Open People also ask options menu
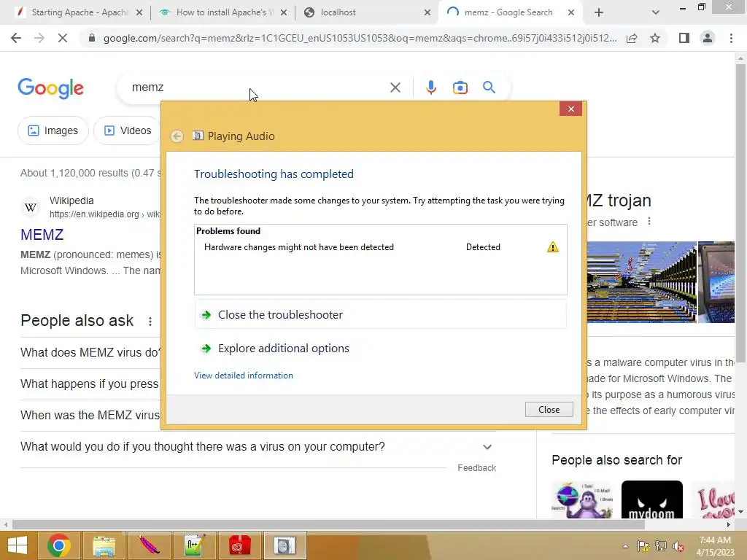 point(150,322)
